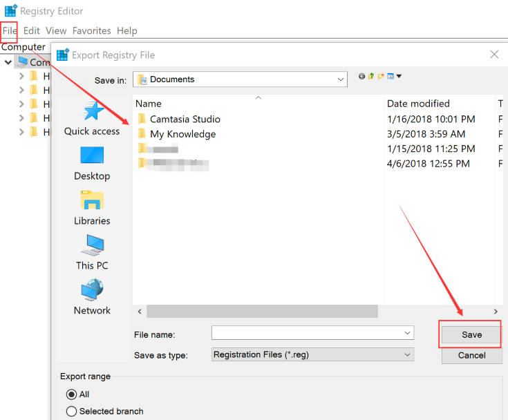Open the Save in location dropdown
The height and width of the screenshot is (420, 508).
coord(341,79)
